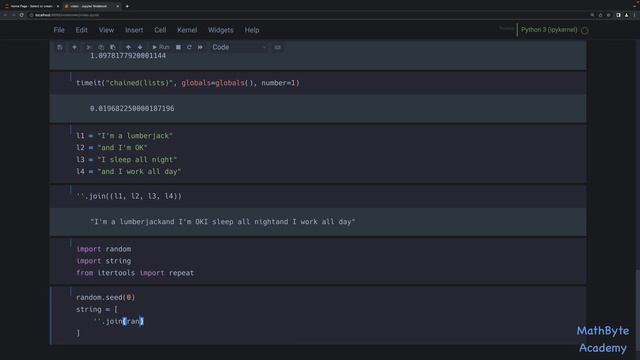This screenshot has width=640, height=360.
Task: Bookmark this page icon
Action: (x=609, y=15)
